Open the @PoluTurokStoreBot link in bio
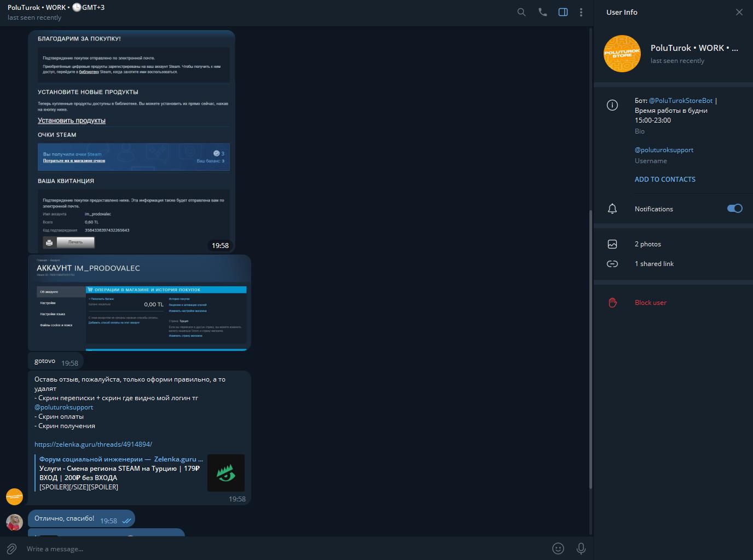753x560 pixels. coord(681,101)
